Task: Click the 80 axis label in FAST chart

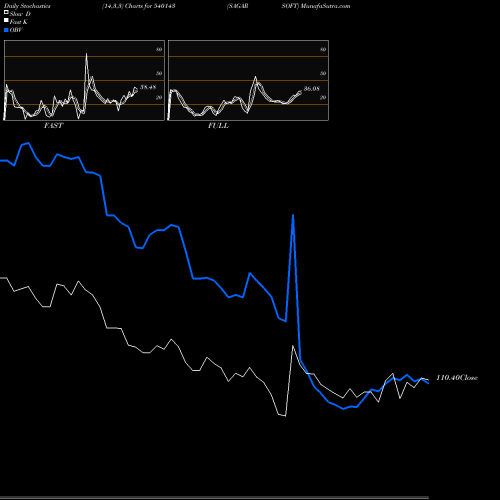Action: (159, 49)
